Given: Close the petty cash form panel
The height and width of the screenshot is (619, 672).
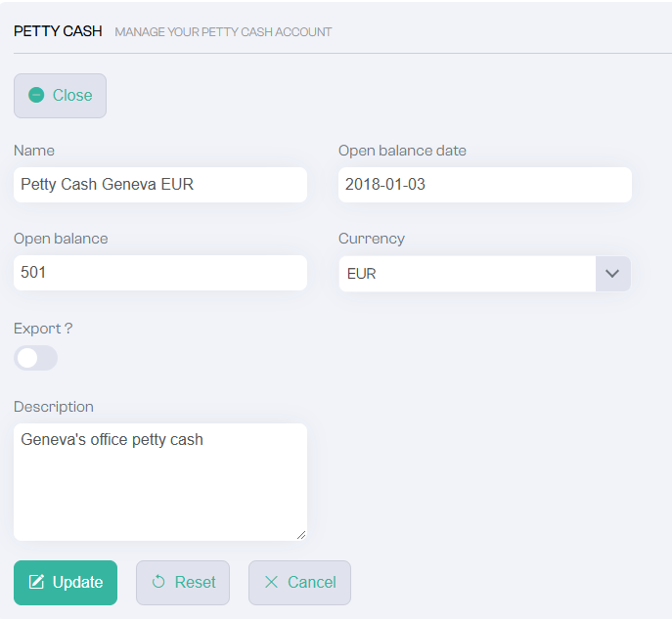Looking at the screenshot, I should tap(60, 96).
